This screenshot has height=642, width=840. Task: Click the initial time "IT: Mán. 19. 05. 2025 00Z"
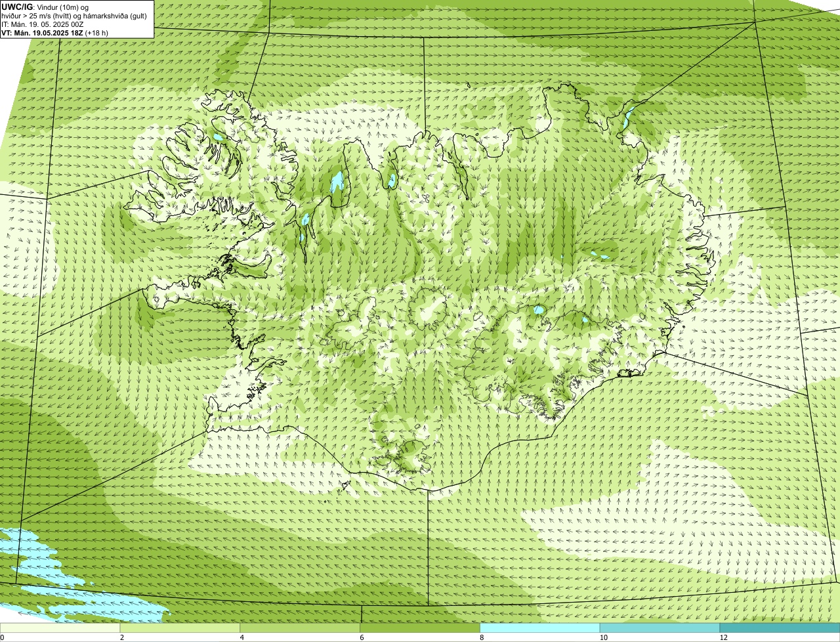coord(43,24)
